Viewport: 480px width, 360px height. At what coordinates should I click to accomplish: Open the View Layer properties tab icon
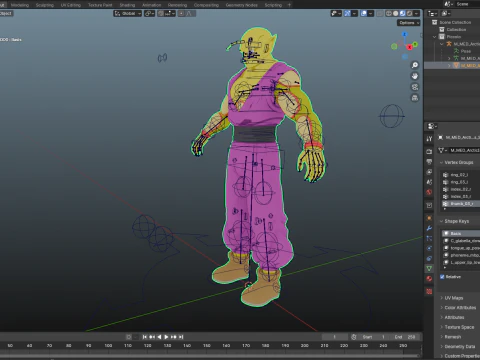point(429,172)
